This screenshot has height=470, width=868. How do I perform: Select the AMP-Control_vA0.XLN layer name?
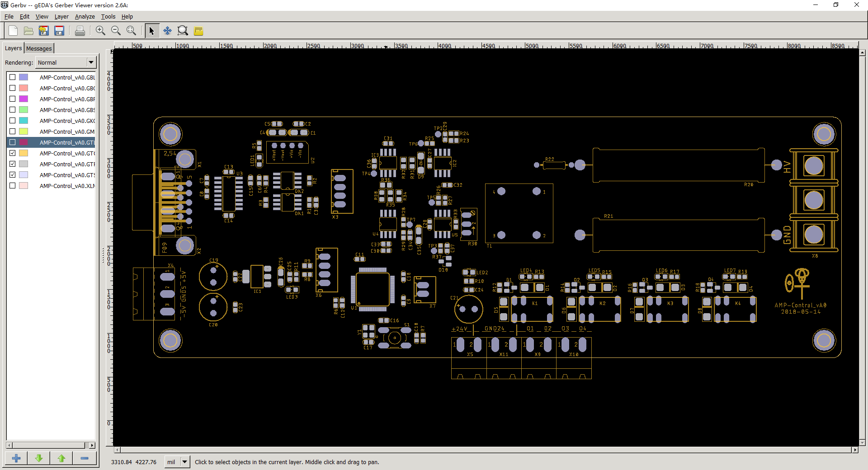pyautogui.click(x=67, y=186)
